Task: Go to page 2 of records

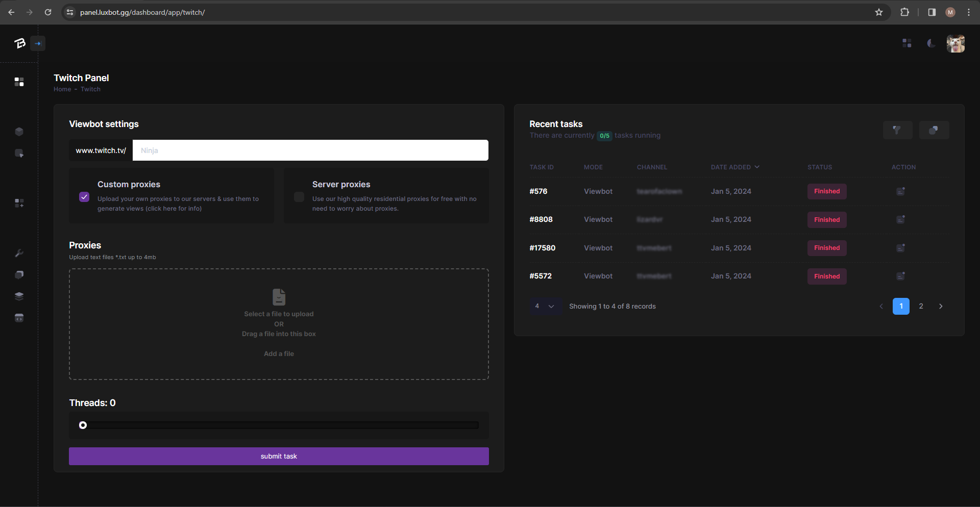Action: click(921, 307)
